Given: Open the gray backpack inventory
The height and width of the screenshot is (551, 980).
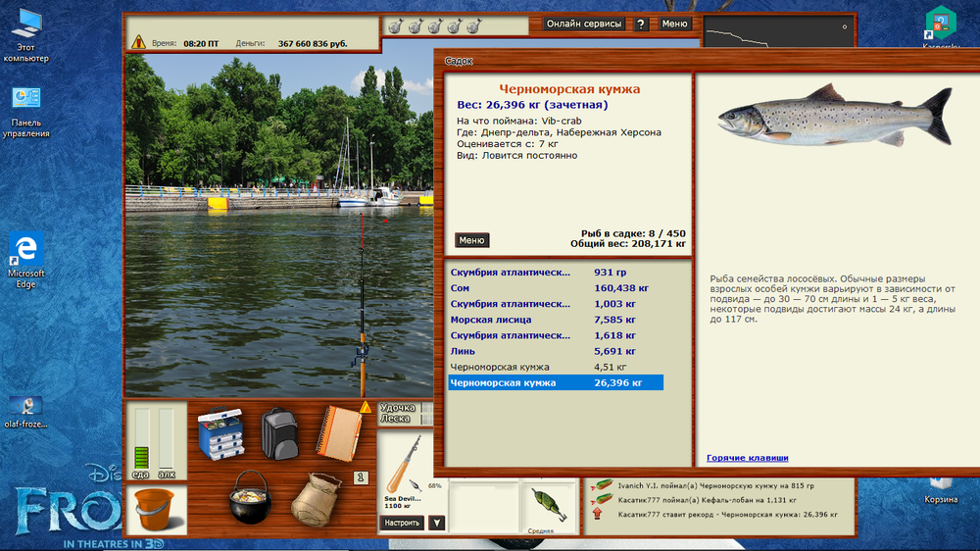Looking at the screenshot, I should [279, 432].
